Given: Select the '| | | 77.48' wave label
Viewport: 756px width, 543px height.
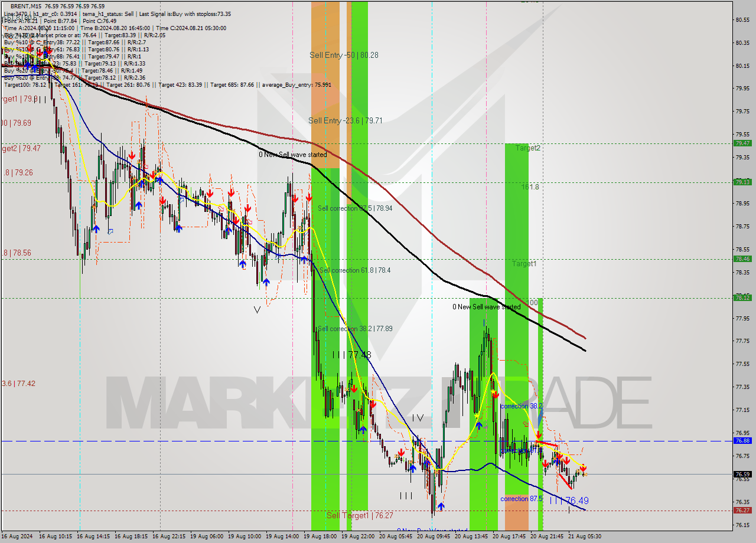Looking at the screenshot, I should click(x=351, y=355).
